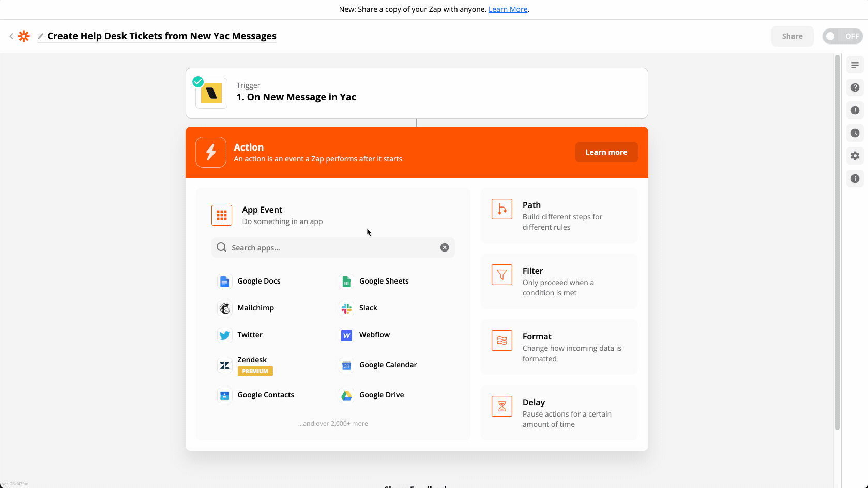
Task: Open the outline list icon in sidebar
Action: click(x=855, y=65)
